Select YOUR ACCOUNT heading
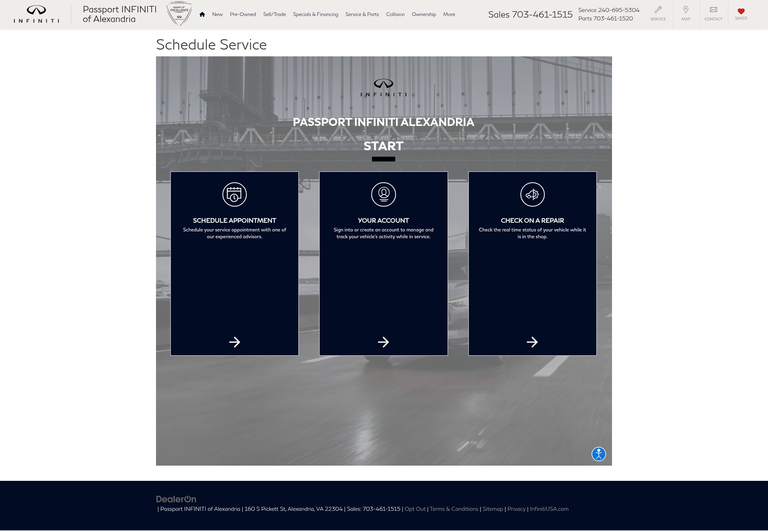The image size is (768, 532). 384,221
